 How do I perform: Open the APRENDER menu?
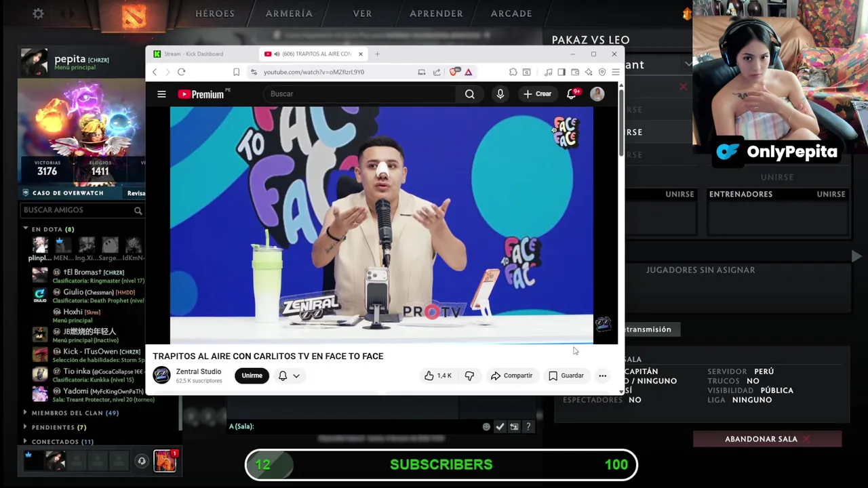436,14
